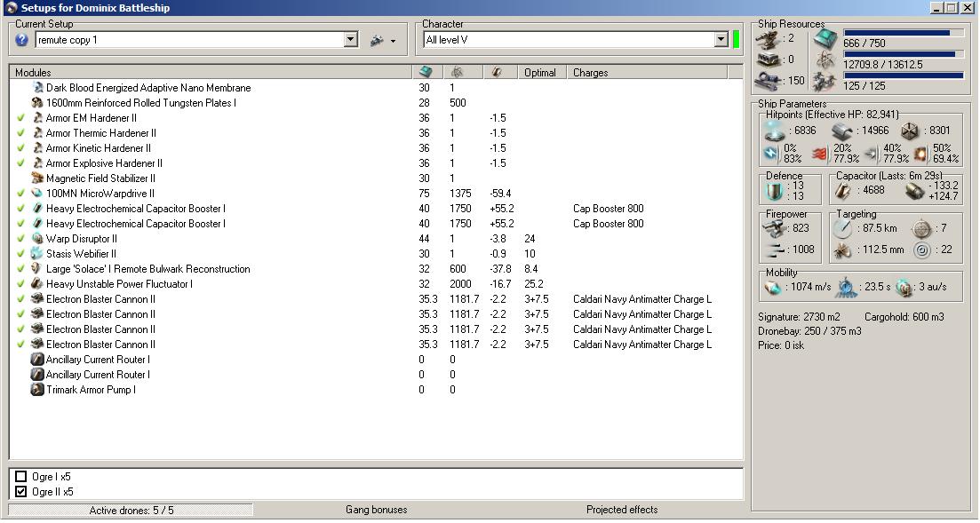
Task: Click the green character status indicator
Action: click(737, 39)
